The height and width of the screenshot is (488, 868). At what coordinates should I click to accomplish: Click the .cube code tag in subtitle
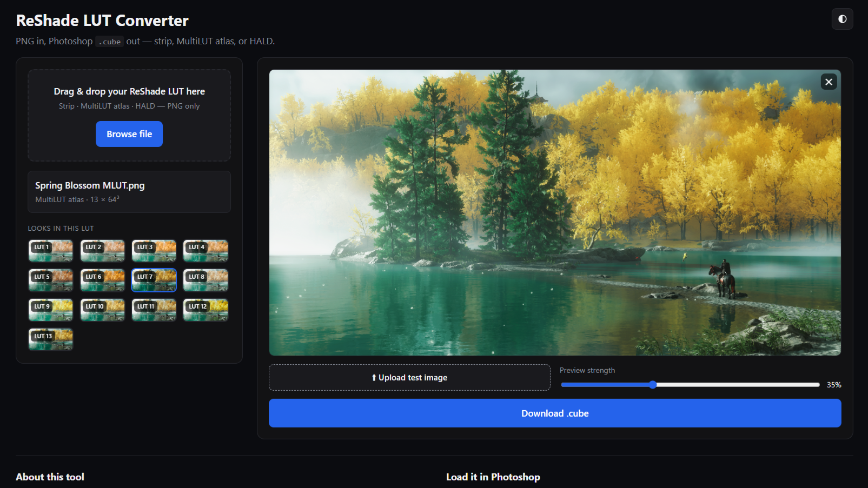coord(110,42)
